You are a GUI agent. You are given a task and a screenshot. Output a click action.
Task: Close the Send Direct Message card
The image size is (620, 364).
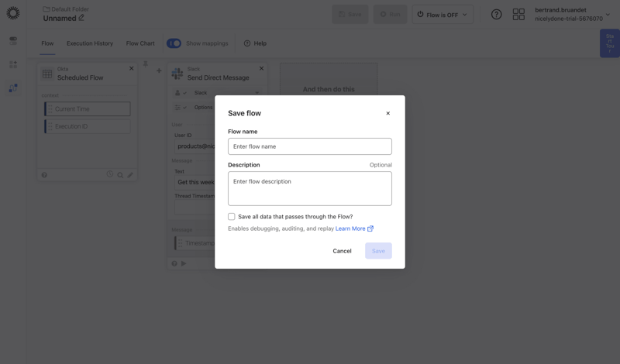click(261, 68)
